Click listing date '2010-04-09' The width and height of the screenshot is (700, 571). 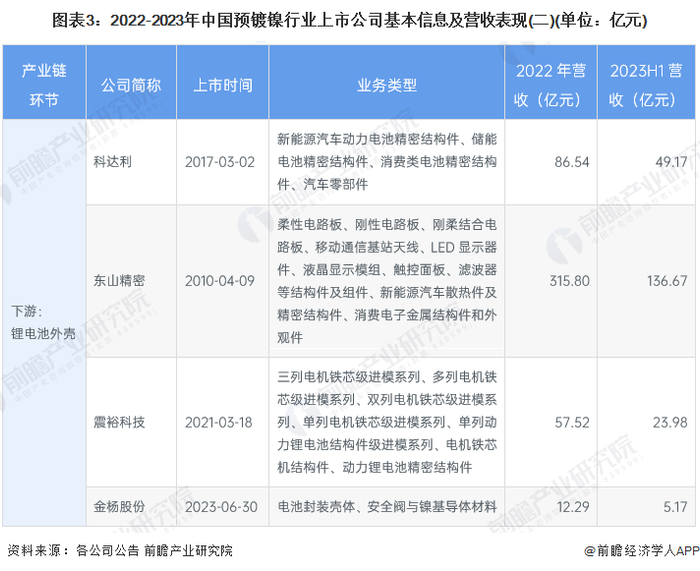(x=220, y=281)
